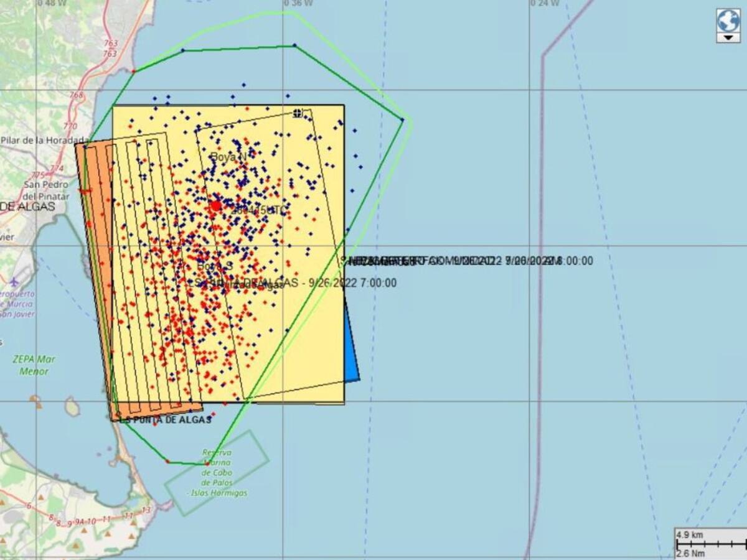747x560 pixels.
Task: Expand the basemap dropdown arrow below the globe
Action: point(728,38)
